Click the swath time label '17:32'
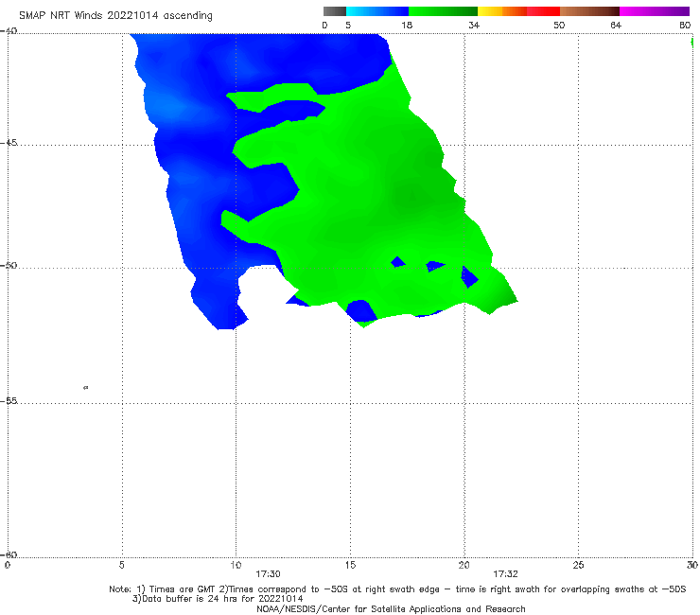Viewport: 700px width, 615px height. point(505,574)
